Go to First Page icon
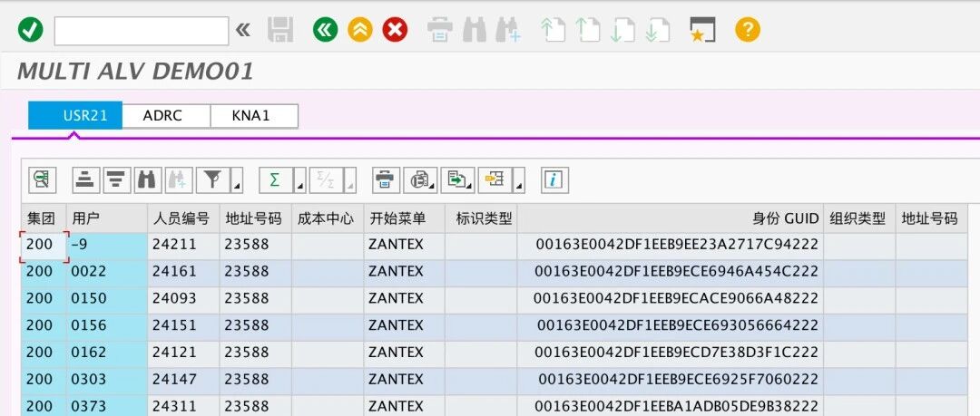 pos(554,29)
